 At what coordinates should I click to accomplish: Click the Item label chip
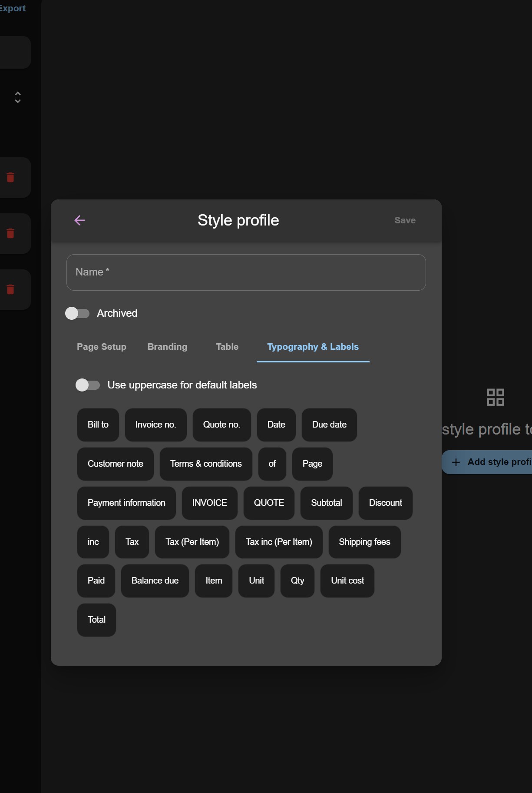(214, 581)
